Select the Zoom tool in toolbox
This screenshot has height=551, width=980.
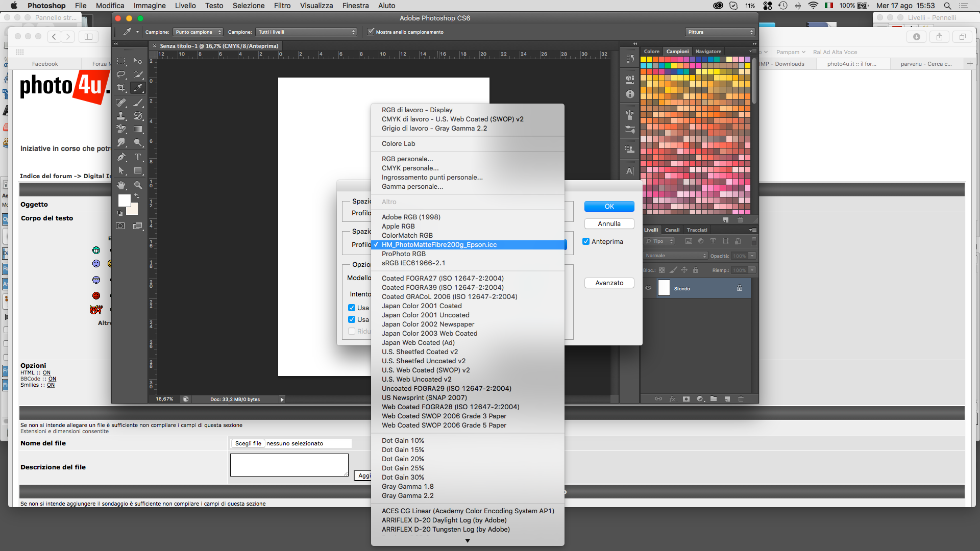coord(138,185)
